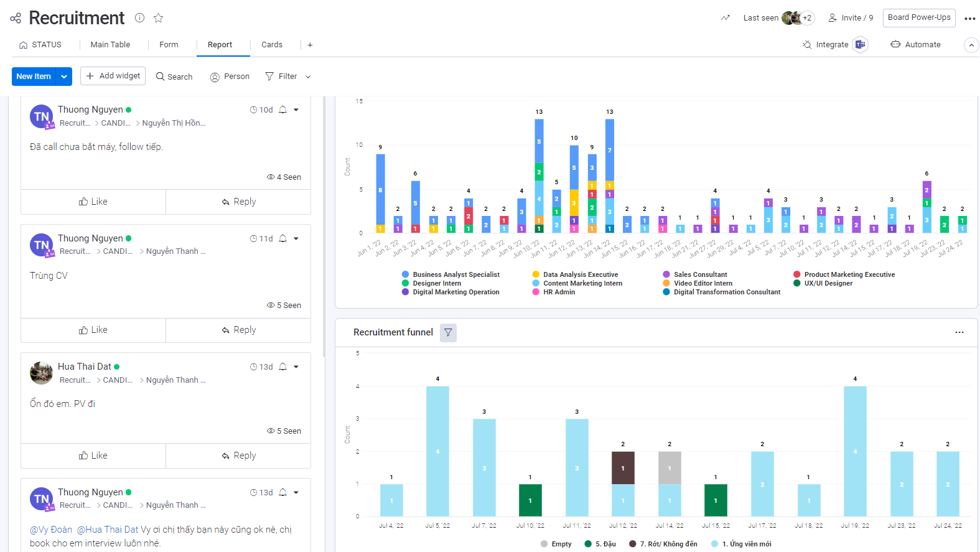Click the star icon to favorite board
This screenshot has height=552, width=980.
coord(159,18)
